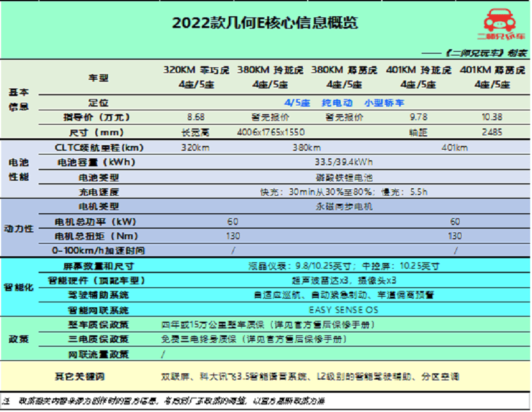
Task: Select the 指导价（万元）row label
Action: click(97, 117)
